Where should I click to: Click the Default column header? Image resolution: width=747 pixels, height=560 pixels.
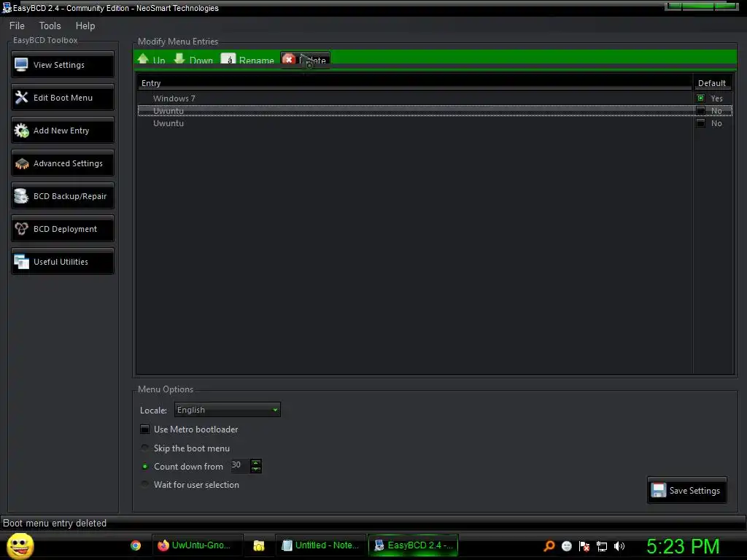[712, 83]
